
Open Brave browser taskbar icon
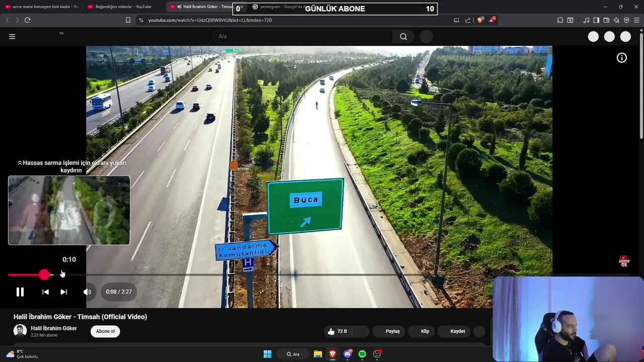[x=333, y=354]
